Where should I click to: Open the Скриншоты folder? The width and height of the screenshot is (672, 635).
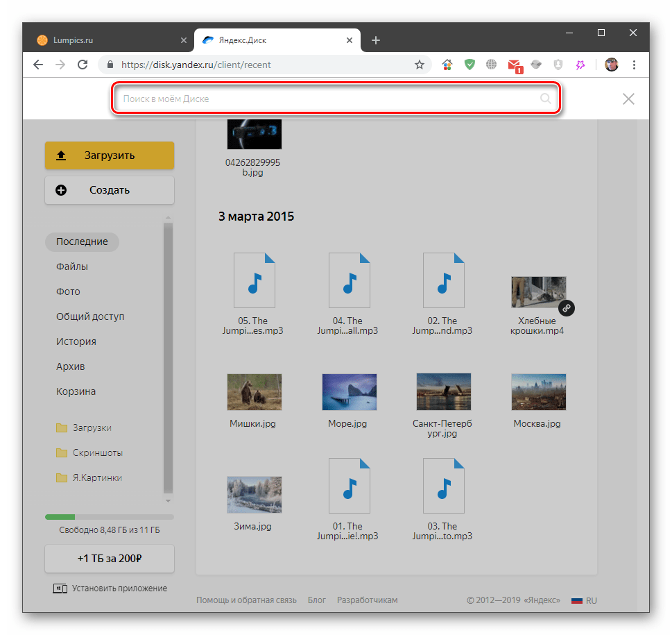(97, 452)
